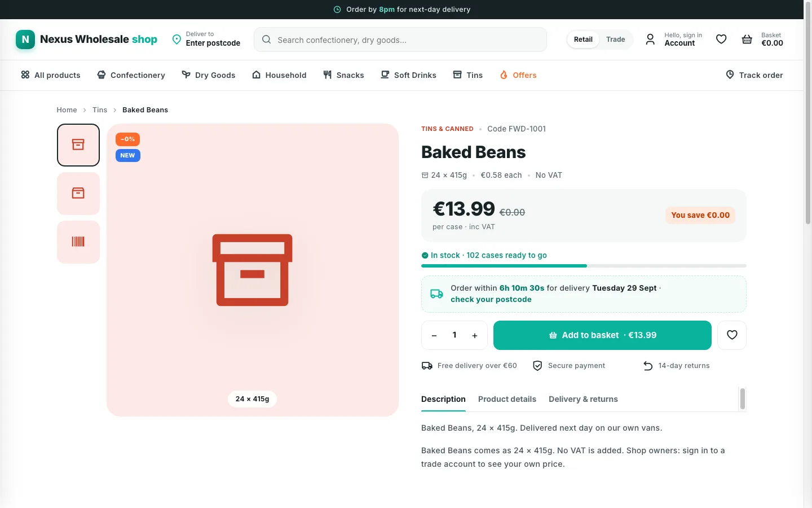Screen dimensions: 812x508
Task: Focus the search confectionery input field
Action: click(x=400, y=40)
